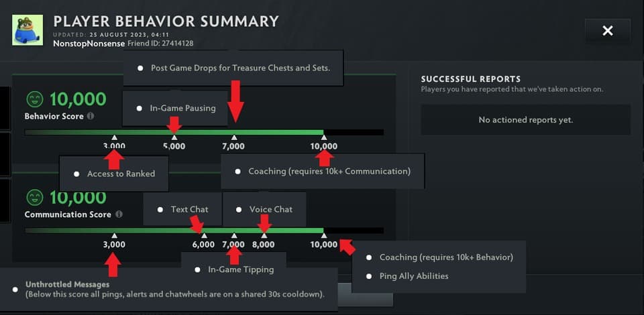Viewport: 644px width, 315px height.
Task: Click the frog player avatar
Action: coord(28,30)
